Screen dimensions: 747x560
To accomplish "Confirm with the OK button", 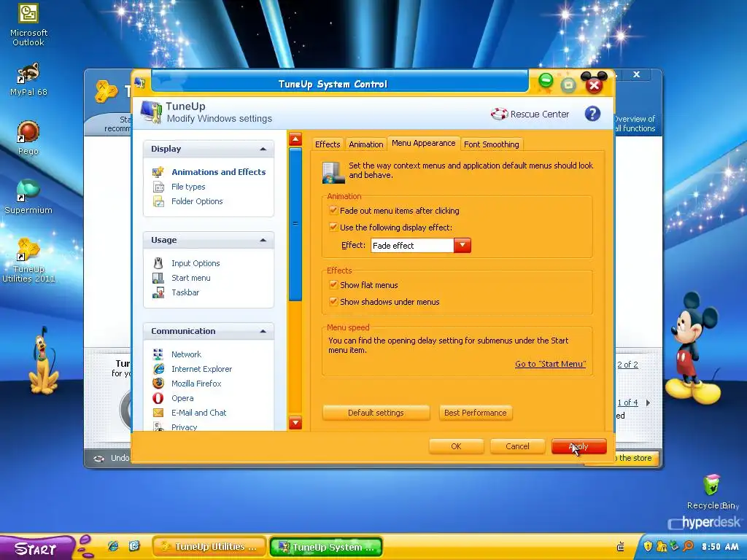I will 456,446.
